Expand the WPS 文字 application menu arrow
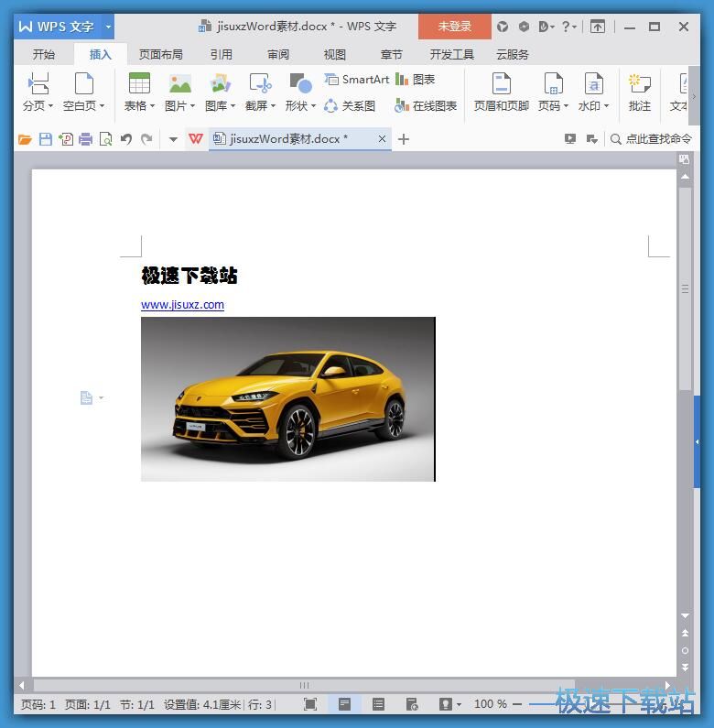The width and height of the screenshot is (714, 728). tap(108, 27)
